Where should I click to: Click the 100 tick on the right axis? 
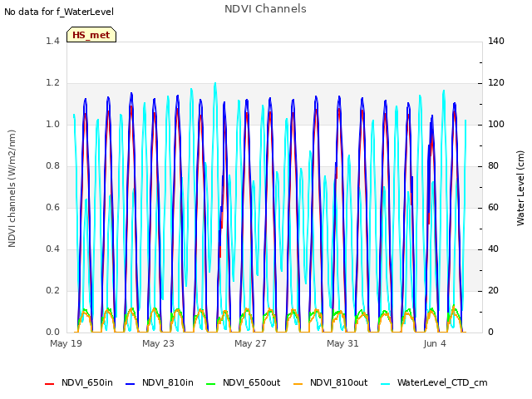pyautogui.click(x=496, y=124)
